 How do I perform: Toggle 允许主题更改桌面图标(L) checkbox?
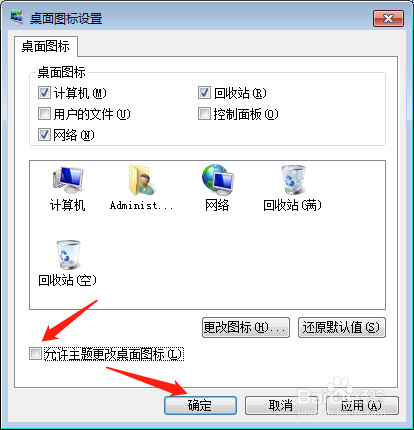[35, 354]
